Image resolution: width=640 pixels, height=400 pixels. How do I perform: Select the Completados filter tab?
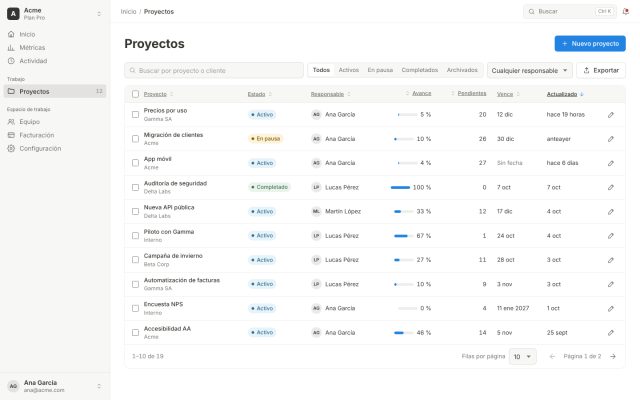[x=420, y=70]
